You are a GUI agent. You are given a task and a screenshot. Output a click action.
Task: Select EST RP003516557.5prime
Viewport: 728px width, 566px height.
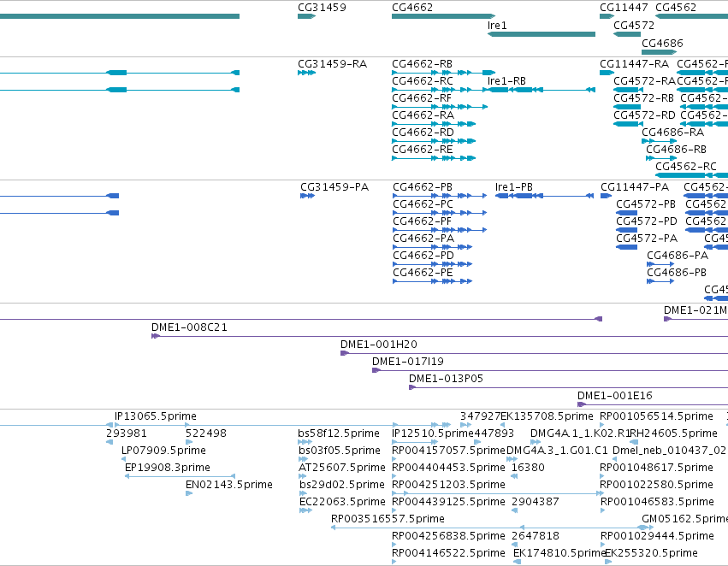pos(388,519)
